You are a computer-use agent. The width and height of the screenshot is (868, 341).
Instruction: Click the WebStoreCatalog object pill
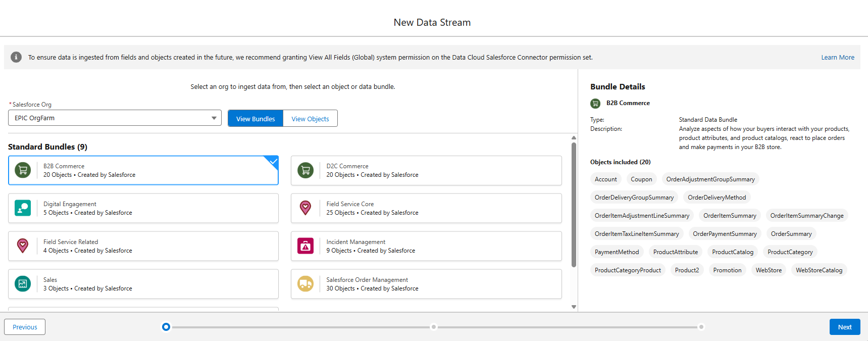pos(819,270)
